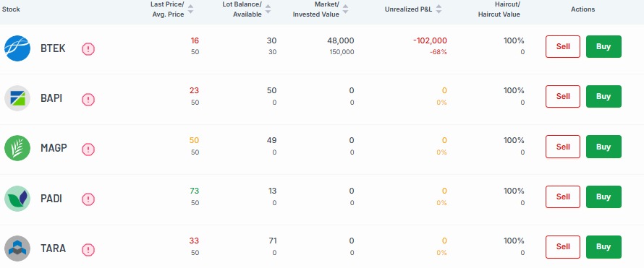Click the MAGP green leaf logo
The height and width of the screenshot is (268, 644).
click(17, 148)
